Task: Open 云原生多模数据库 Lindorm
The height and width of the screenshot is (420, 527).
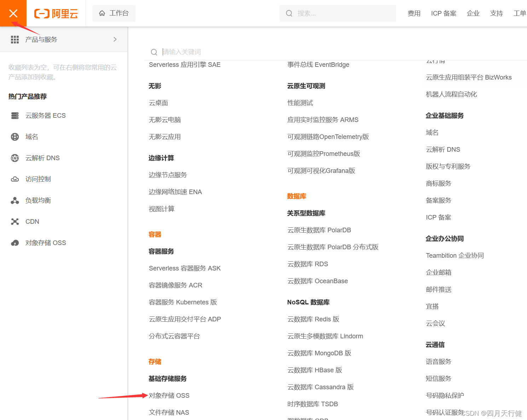Action: pos(325,336)
